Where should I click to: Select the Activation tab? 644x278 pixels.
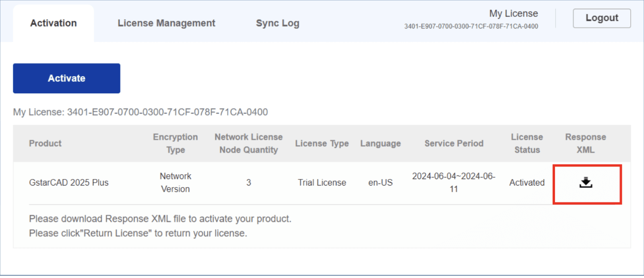coord(54,23)
